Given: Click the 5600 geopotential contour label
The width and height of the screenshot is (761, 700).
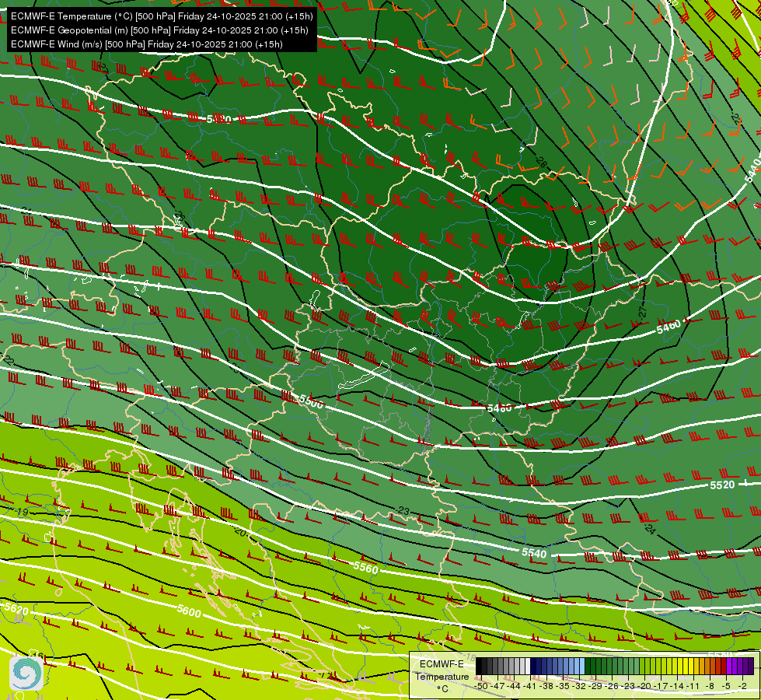Looking at the screenshot, I should tap(189, 611).
